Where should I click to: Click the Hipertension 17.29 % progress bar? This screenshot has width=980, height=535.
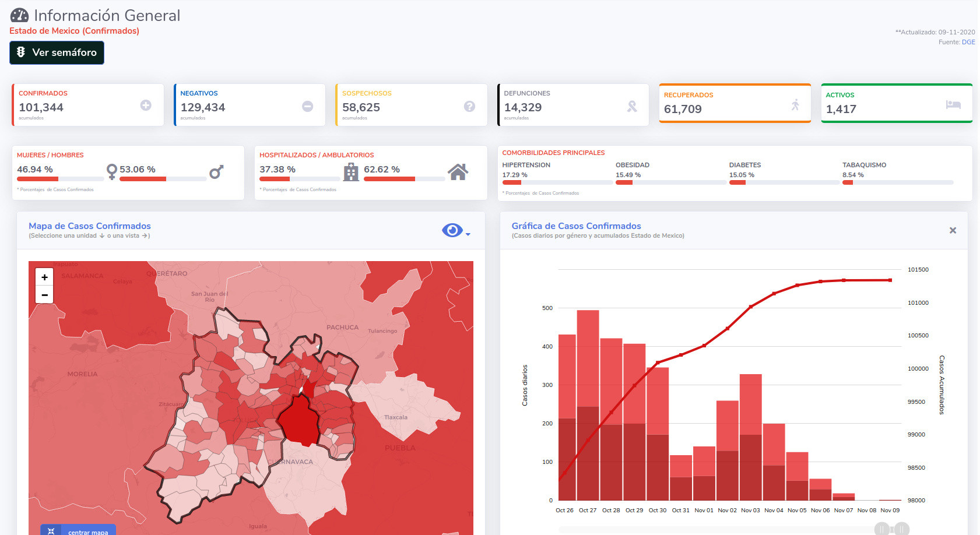click(557, 182)
